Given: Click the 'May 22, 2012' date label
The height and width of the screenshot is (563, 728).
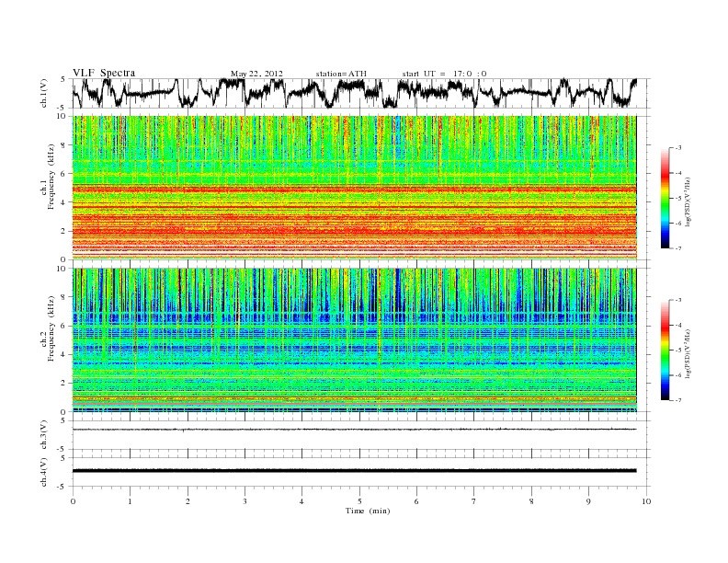Looking at the screenshot, I should pos(256,74).
